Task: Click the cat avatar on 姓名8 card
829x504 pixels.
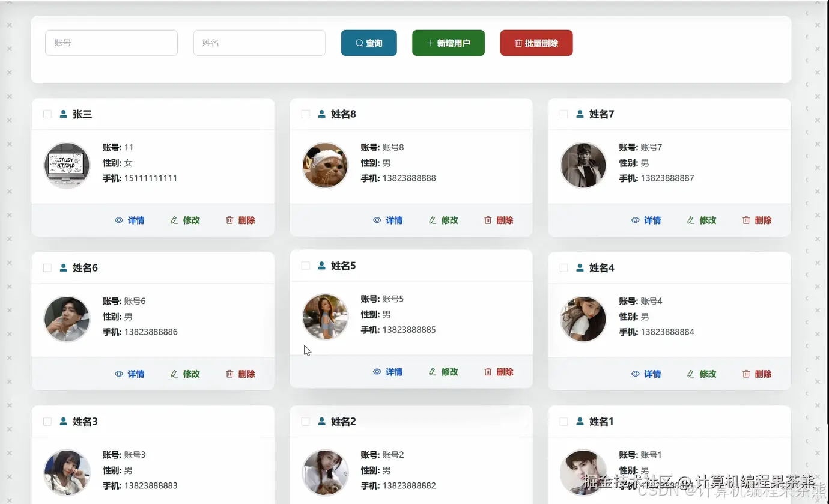Action: click(x=324, y=165)
